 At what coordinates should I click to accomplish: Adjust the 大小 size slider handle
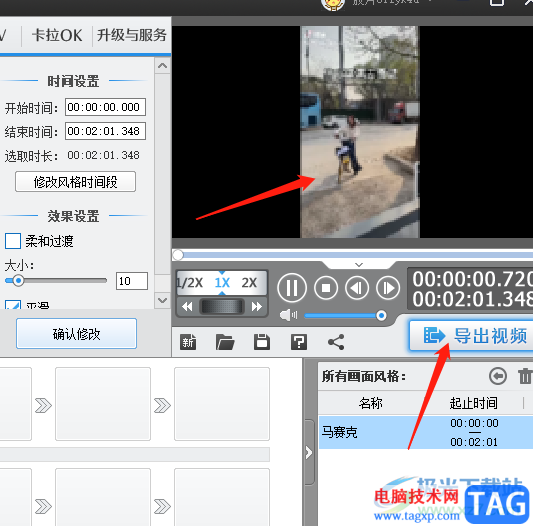coord(18,281)
